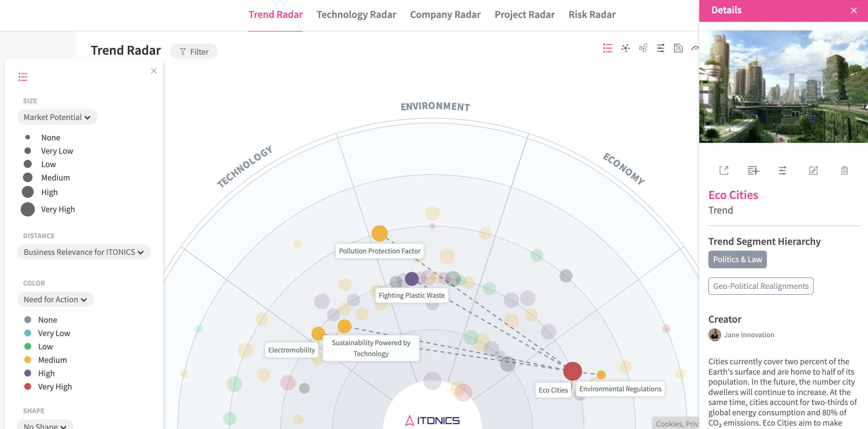Click the N/A items toggle icon

678,48
